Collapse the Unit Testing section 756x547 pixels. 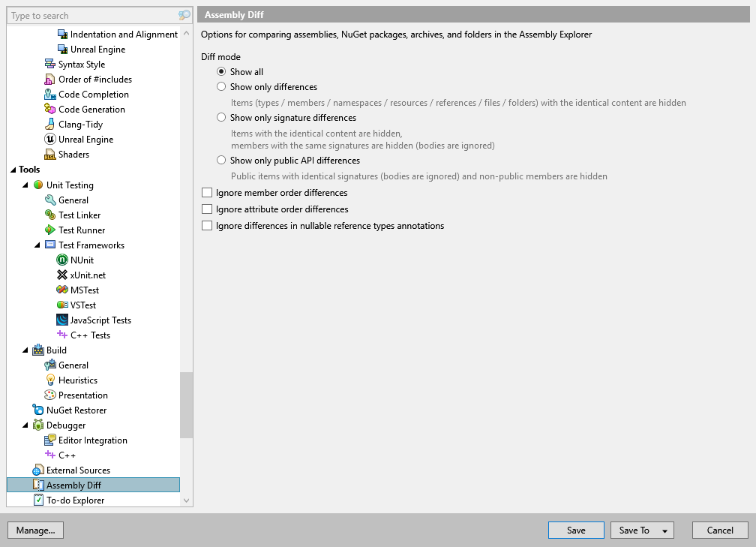click(25, 185)
